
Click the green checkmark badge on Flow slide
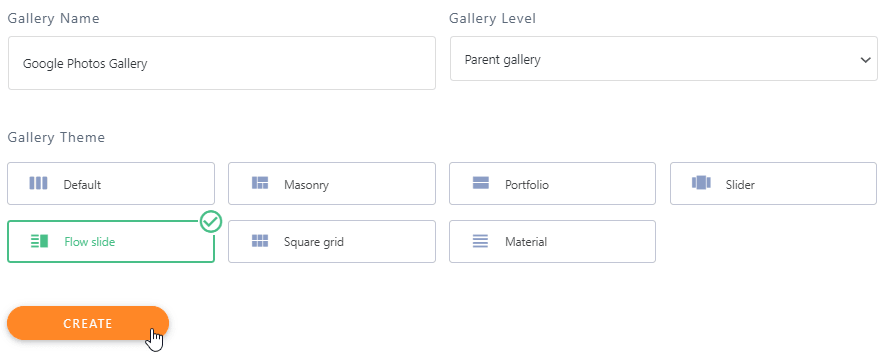tap(211, 222)
